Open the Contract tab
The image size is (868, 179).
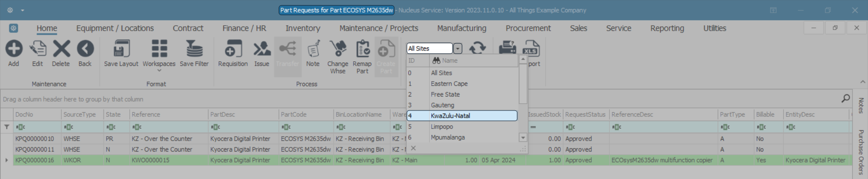pyautogui.click(x=188, y=28)
